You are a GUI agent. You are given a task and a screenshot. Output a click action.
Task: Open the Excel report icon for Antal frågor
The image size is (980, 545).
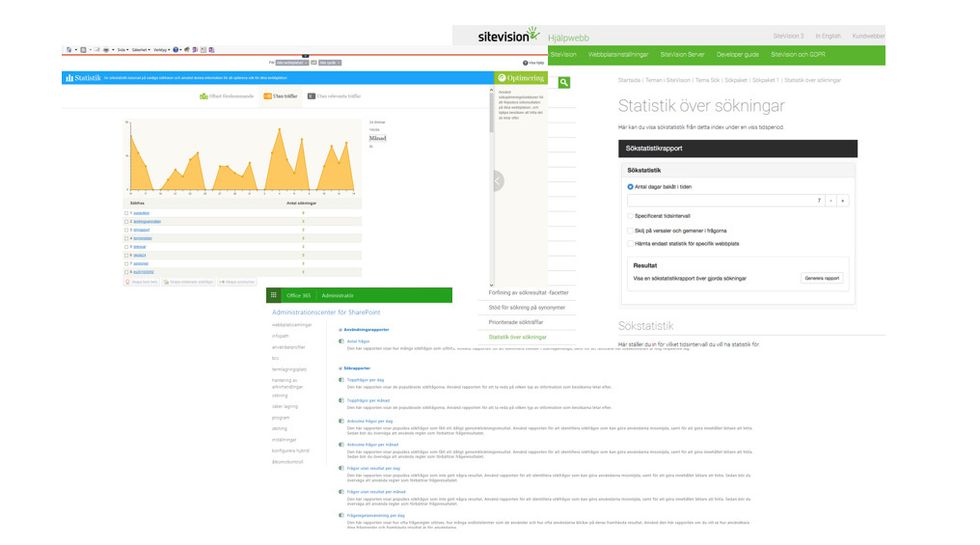click(341, 341)
